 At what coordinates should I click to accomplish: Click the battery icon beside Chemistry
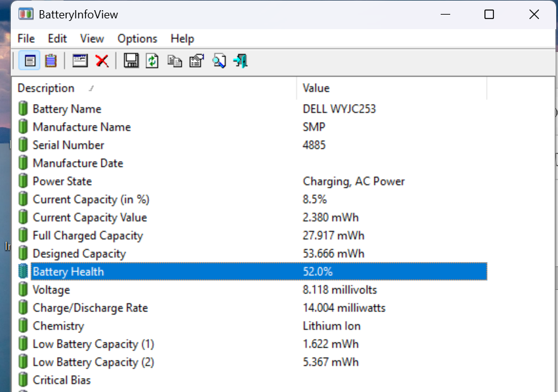[23, 325]
